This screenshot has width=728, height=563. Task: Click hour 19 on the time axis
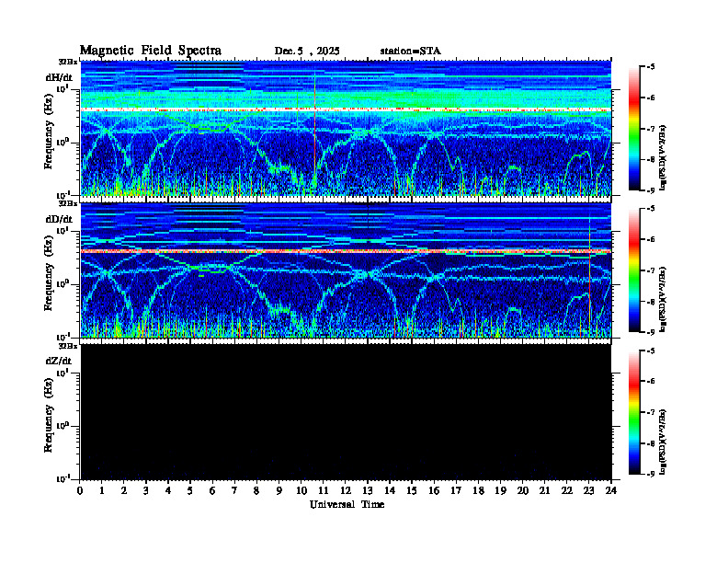click(x=500, y=491)
